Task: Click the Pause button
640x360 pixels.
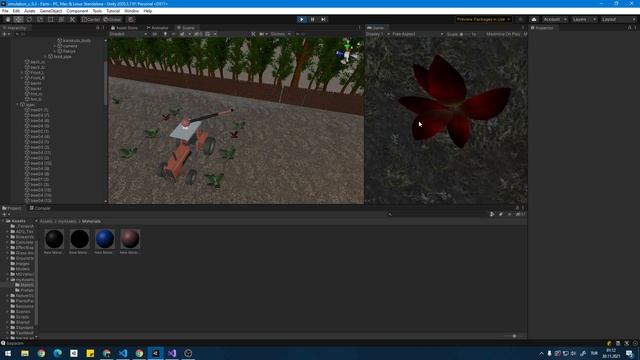Action: pyautogui.click(x=313, y=19)
